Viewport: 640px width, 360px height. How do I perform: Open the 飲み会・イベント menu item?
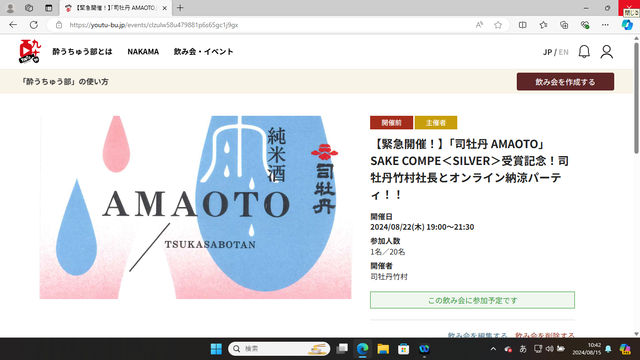point(203,51)
